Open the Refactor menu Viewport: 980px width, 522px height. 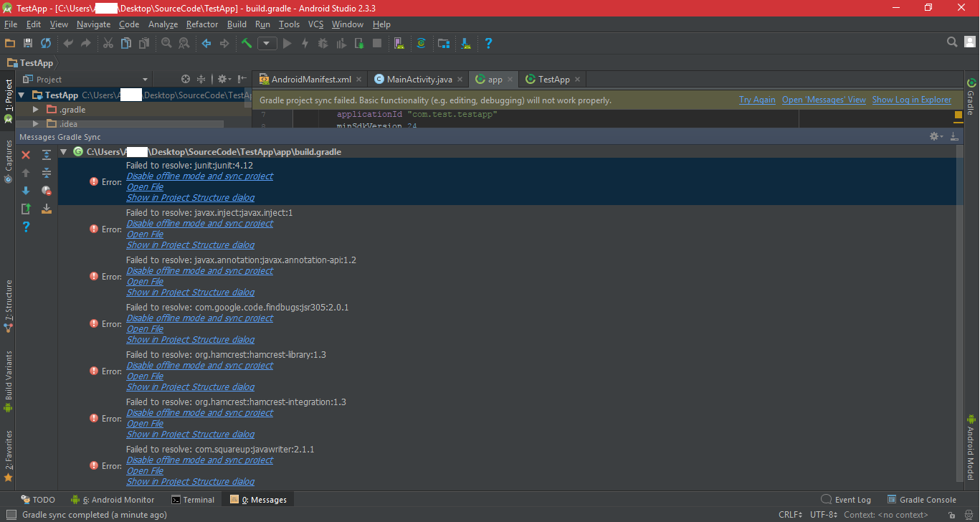click(x=201, y=24)
